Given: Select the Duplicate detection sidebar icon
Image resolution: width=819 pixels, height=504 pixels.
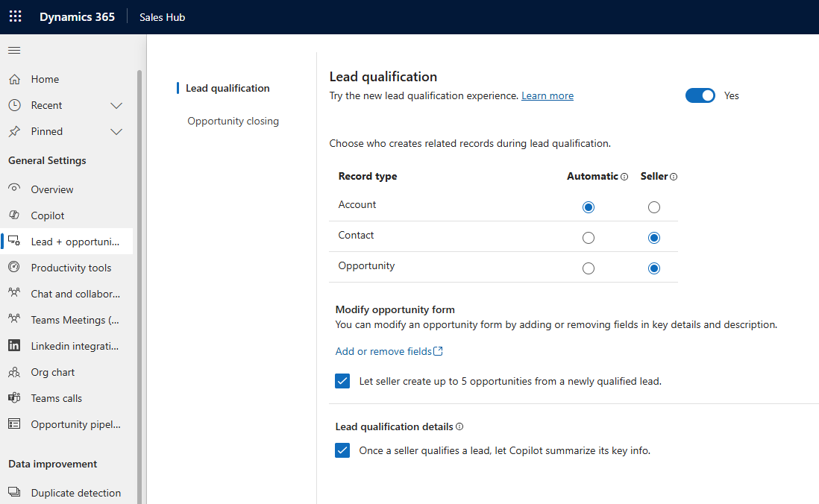Looking at the screenshot, I should tap(16, 492).
